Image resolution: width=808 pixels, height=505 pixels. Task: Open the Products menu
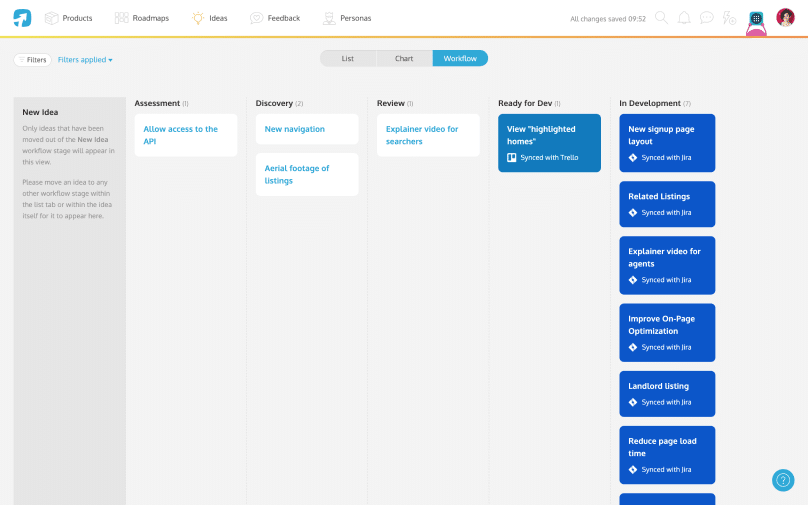[x=69, y=18]
